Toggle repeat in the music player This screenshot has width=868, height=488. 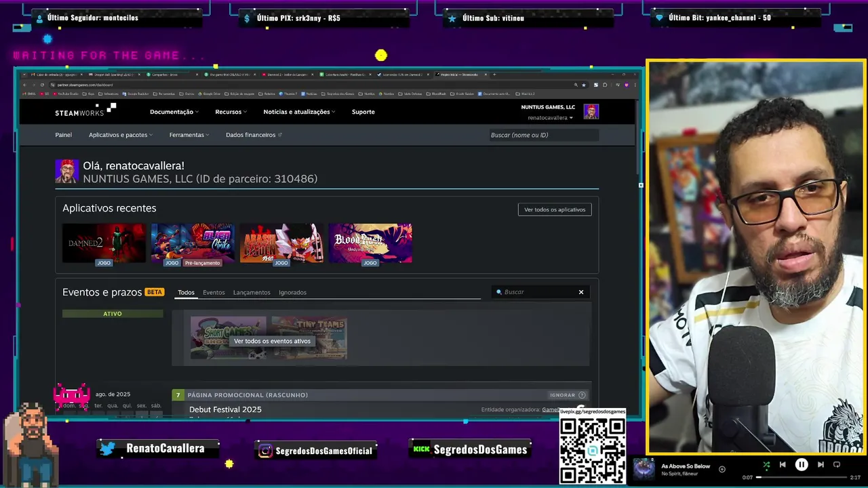pyautogui.click(x=837, y=465)
